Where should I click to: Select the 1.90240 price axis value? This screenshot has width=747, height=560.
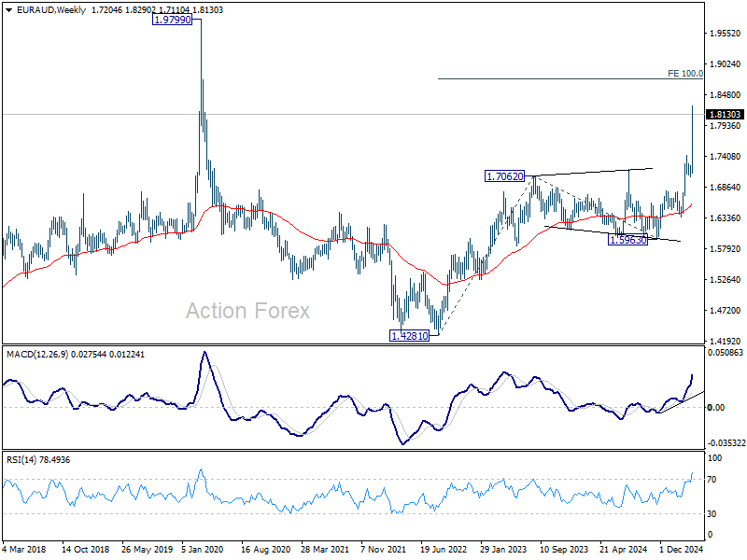[726, 64]
